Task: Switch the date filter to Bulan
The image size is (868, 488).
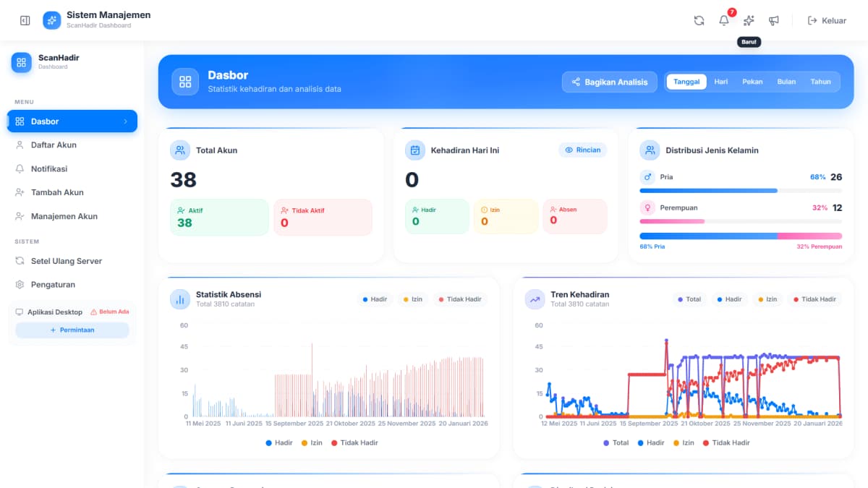Action: pyautogui.click(x=786, y=81)
